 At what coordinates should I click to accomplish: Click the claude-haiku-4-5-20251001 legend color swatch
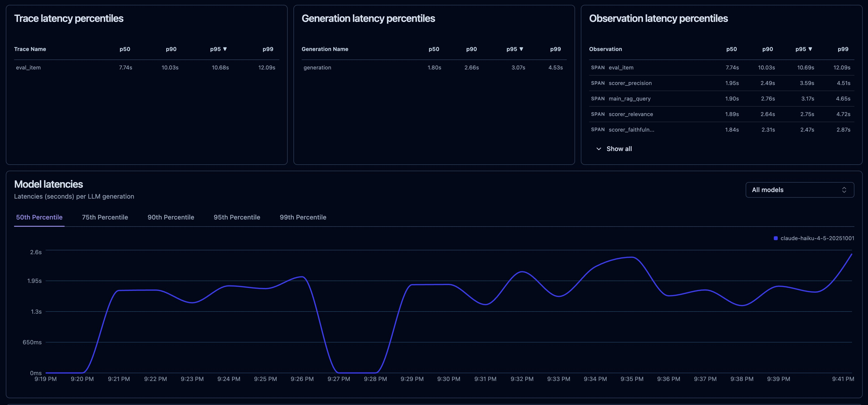click(x=776, y=238)
